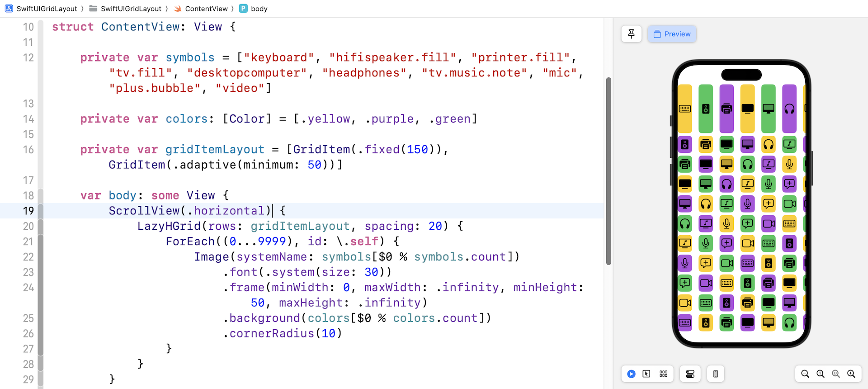
Task: Click the tall green desktop computer cell
Action: pos(769,109)
